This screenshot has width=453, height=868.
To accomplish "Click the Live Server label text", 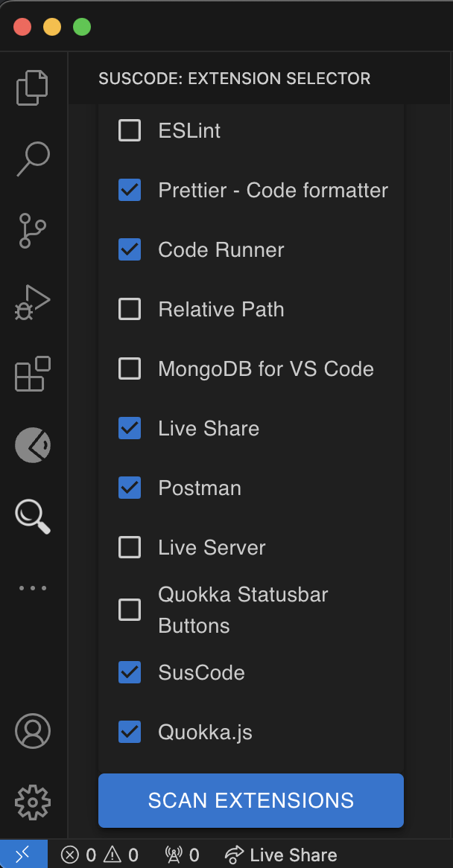I will click(x=212, y=547).
